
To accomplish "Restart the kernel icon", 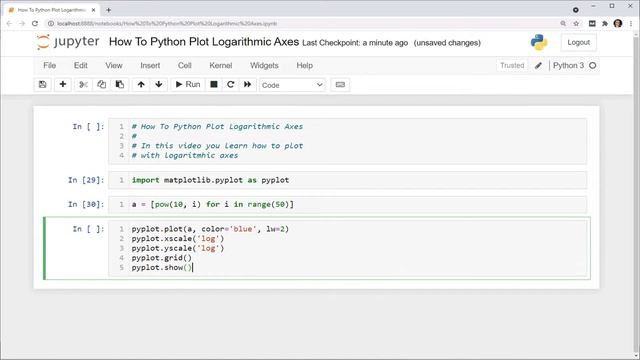I will pyautogui.click(x=231, y=84).
